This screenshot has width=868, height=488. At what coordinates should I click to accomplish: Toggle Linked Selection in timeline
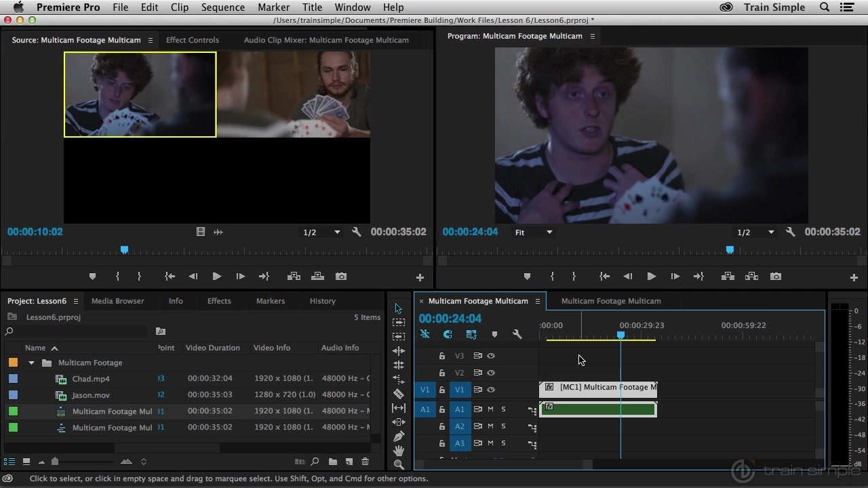pos(471,334)
